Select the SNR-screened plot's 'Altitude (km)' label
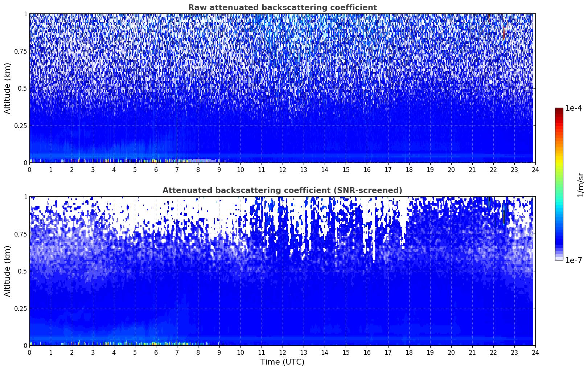588x370 pixels. [8, 271]
